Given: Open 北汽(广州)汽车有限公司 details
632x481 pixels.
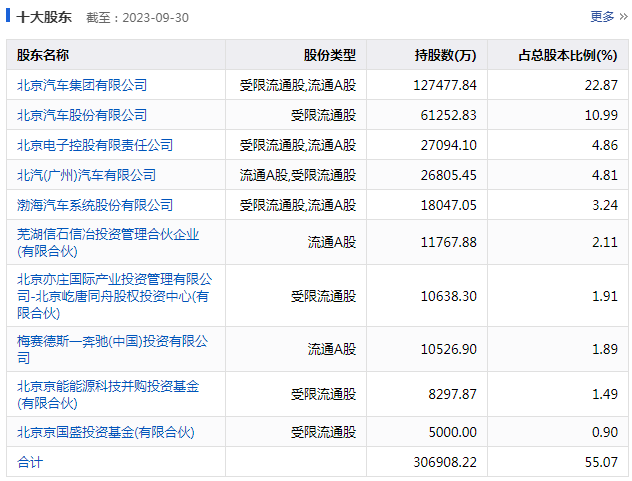Looking at the screenshot, I should [x=87, y=175].
